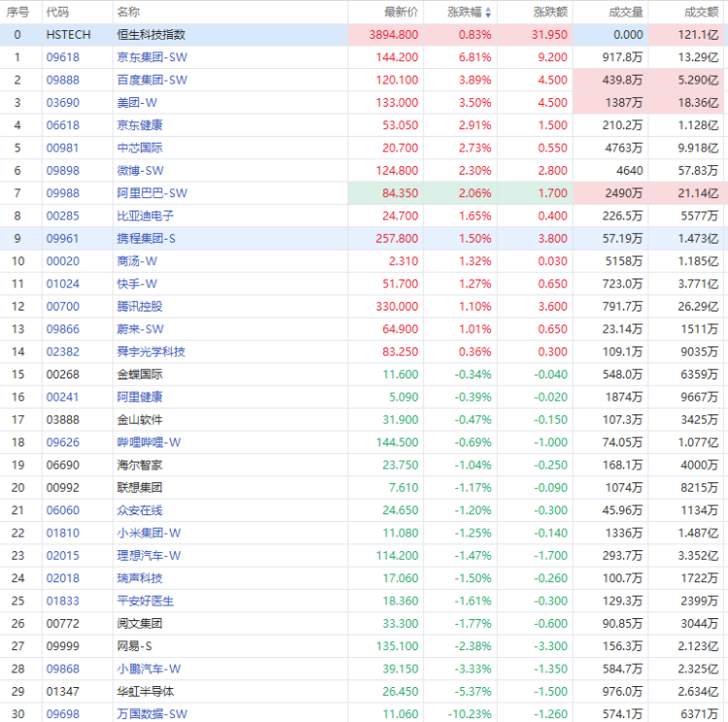The width and height of the screenshot is (728, 722).
Task: Open stock code 09961
Action: coord(63,239)
